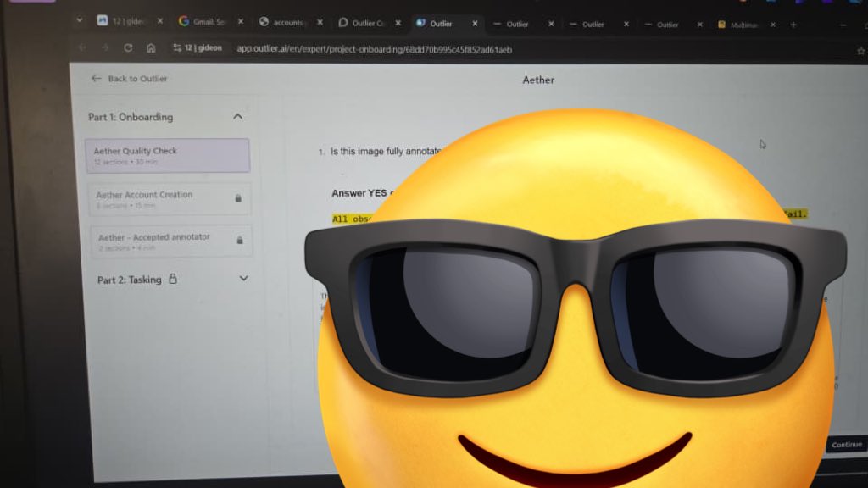The height and width of the screenshot is (488, 868).
Task: Click lock icon beside 'Part 2: Tasking'
Action: (x=173, y=278)
